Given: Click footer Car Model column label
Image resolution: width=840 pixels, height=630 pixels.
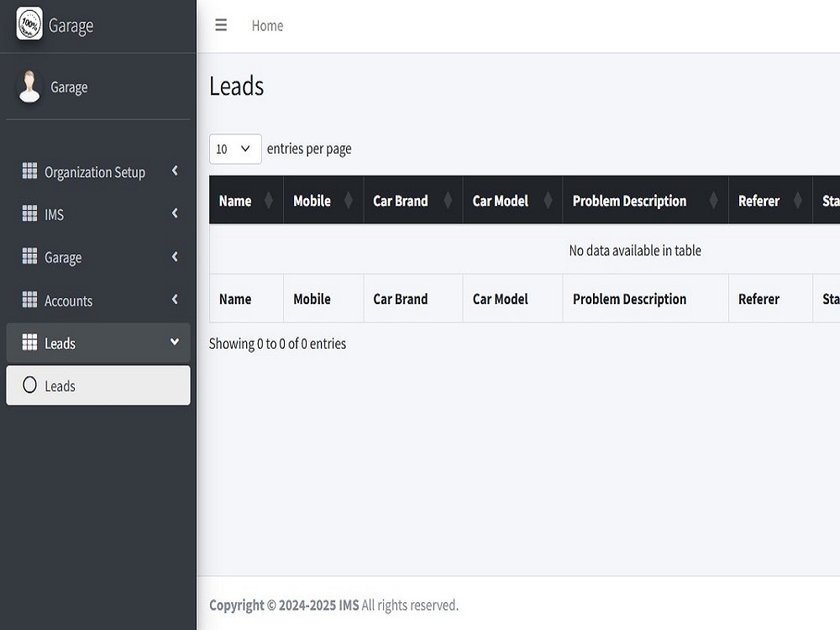Looking at the screenshot, I should pyautogui.click(x=501, y=299).
